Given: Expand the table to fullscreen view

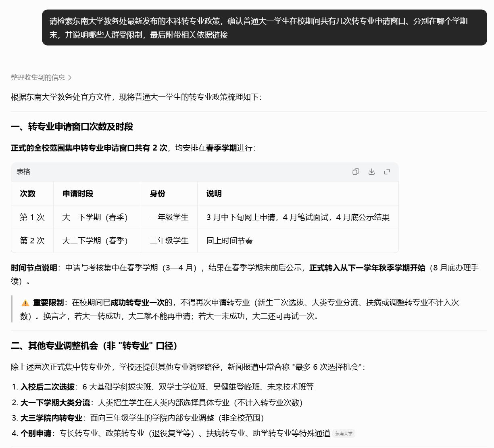Looking at the screenshot, I should pyautogui.click(x=387, y=172).
